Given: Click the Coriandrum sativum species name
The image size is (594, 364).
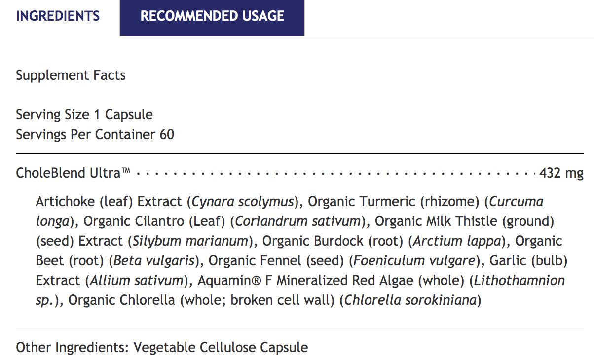Looking at the screenshot, I should 298,221.
